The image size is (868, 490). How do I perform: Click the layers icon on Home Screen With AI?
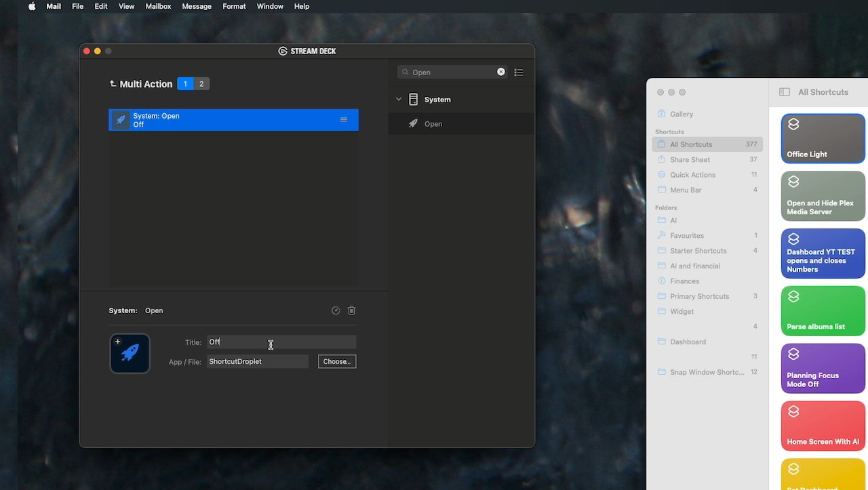point(793,412)
